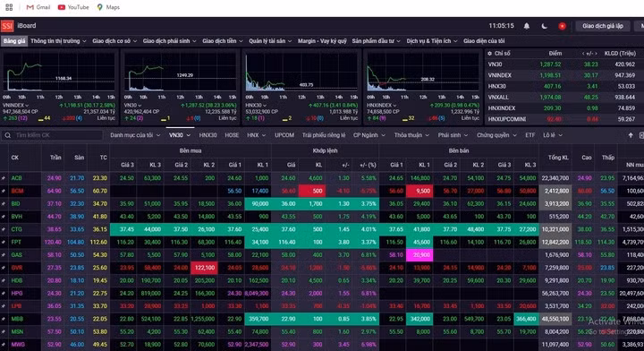
Task: Click the pin icon for MSN row
Action: pos(4,331)
